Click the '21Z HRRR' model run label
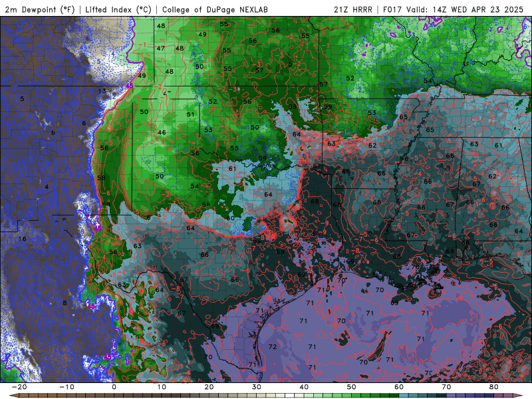The width and height of the screenshot is (532, 399). [x=353, y=9]
